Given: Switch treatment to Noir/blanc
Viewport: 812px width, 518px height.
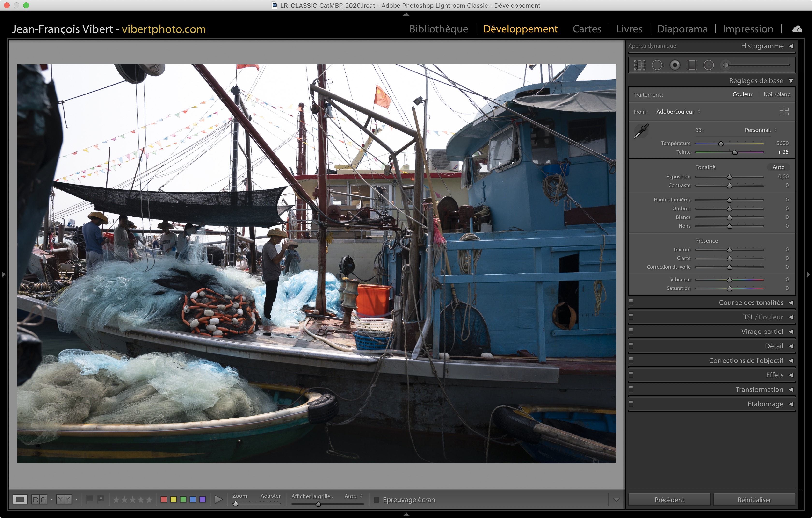Looking at the screenshot, I should (x=776, y=94).
